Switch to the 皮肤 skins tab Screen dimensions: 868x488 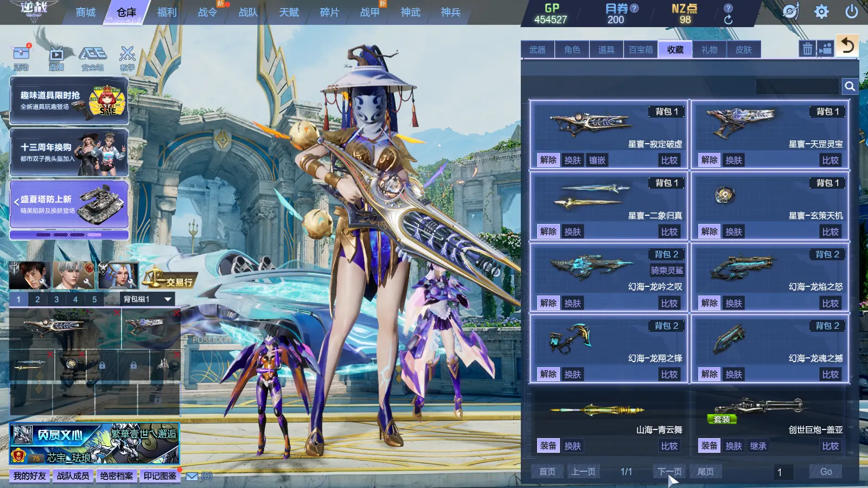click(x=743, y=49)
